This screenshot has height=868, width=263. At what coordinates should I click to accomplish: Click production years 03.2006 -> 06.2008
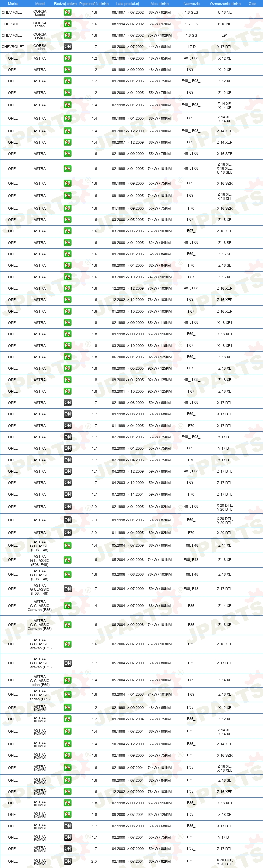pyautogui.click(x=127, y=575)
